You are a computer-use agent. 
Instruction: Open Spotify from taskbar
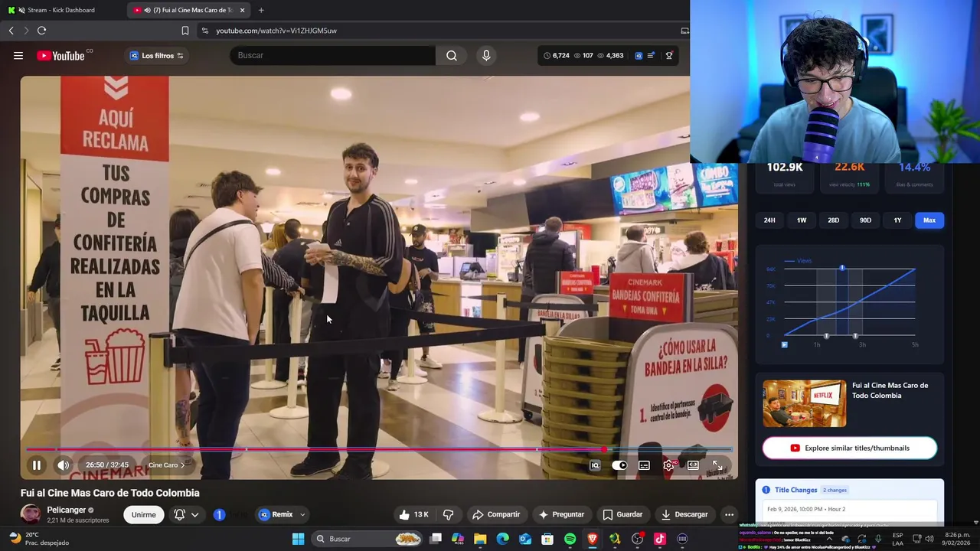tap(570, 539)
